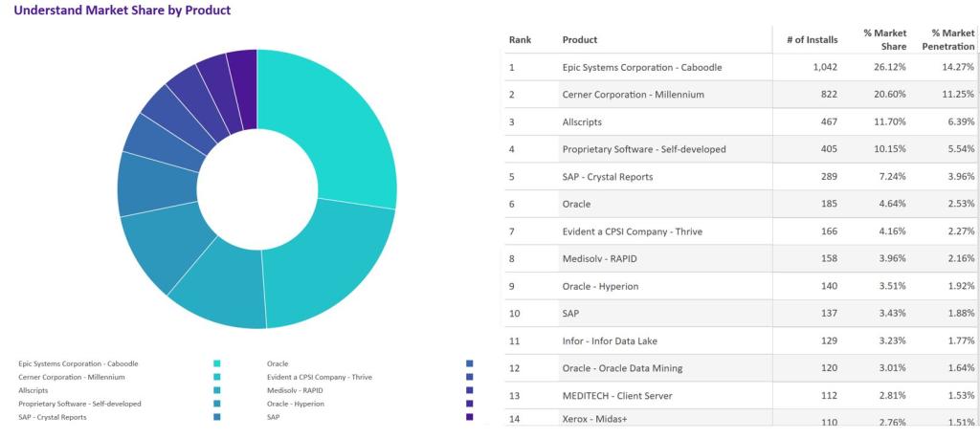Click the 166 installs value
Image resolution: width=980 pixels, height=439 pixels.
(829, 231)
